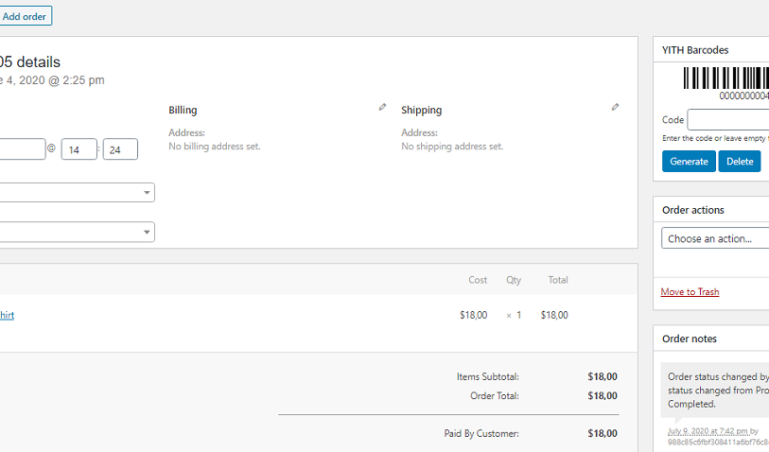Click the YITH barcode image
This screenshot has height=452, width=769.
click(x=725, y=82)
